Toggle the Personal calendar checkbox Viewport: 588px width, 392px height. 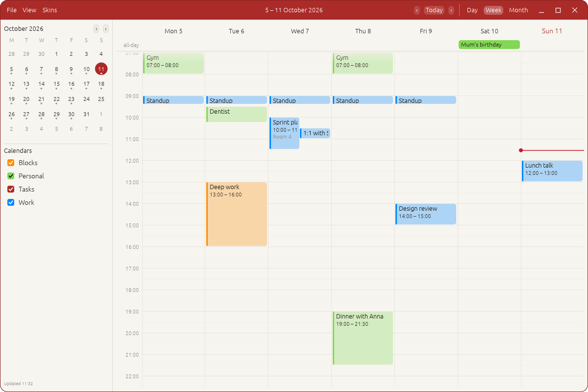coord(11,176)
